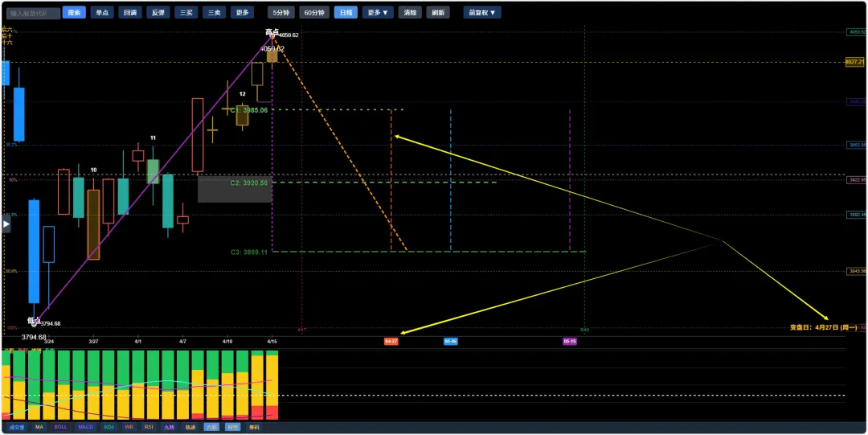
Task: Click the 4027.21 current price tag
Action: click(855, 62)
